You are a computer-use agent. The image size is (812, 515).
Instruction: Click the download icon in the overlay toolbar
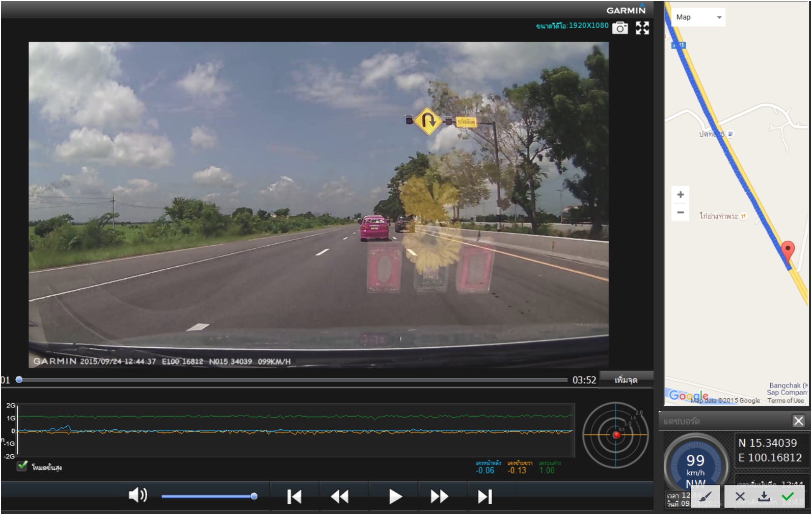(x=764, y=497)
